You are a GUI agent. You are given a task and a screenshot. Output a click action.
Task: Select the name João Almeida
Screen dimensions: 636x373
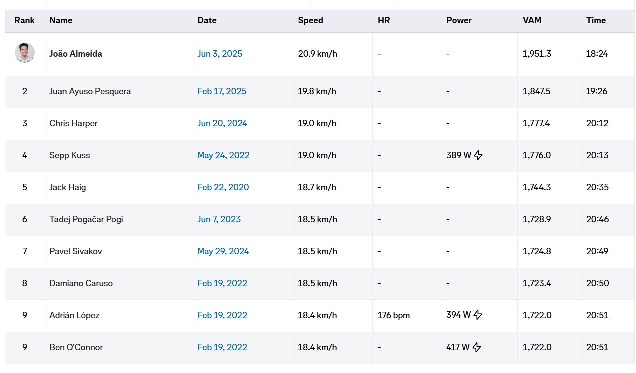point(76,54)
